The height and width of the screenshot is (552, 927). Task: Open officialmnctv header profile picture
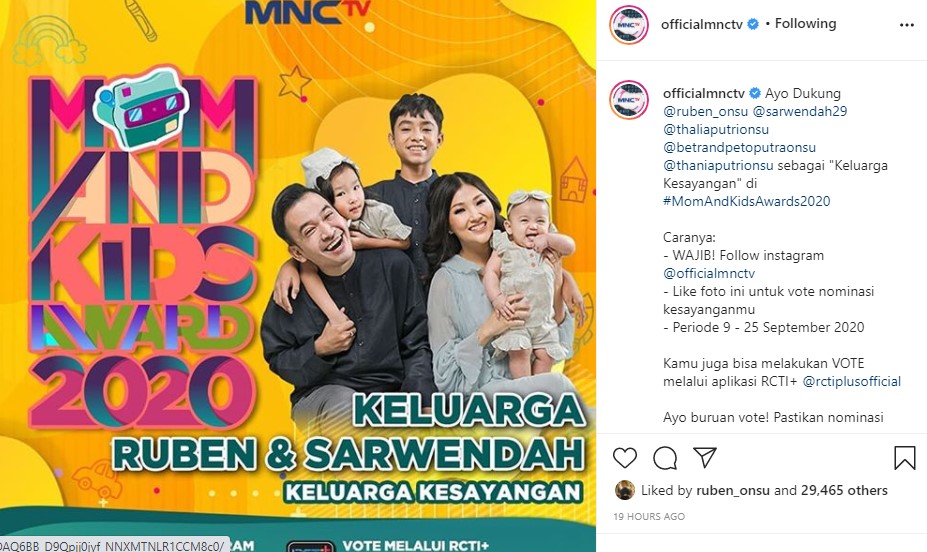tap(629, 25)
